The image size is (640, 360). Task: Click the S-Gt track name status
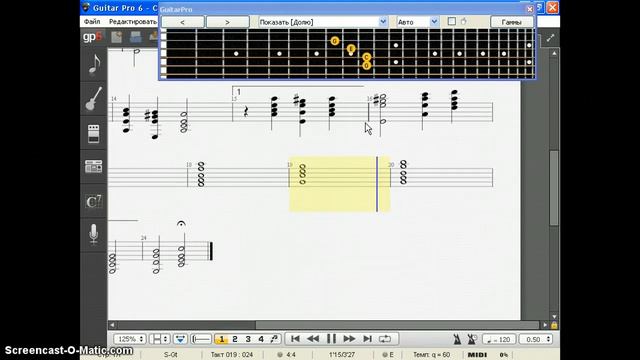170,355
